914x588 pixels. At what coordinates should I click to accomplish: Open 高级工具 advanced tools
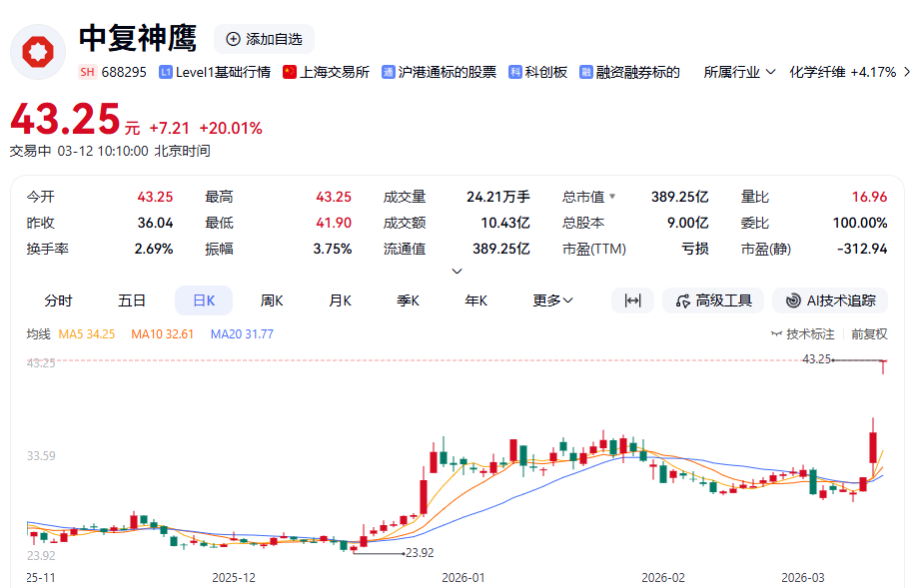[713, 300]
